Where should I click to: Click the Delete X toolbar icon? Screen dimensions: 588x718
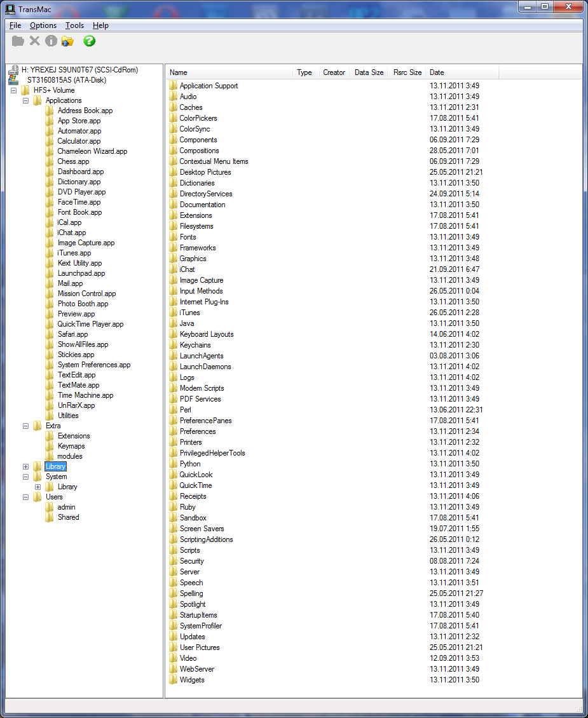click(x=35, y=41)
